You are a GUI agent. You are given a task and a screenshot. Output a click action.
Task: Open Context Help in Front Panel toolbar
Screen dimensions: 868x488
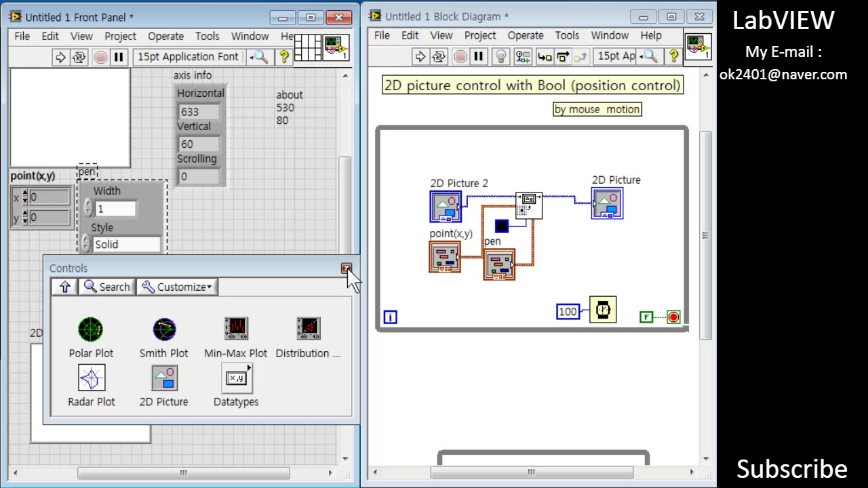tap(284, 57)
